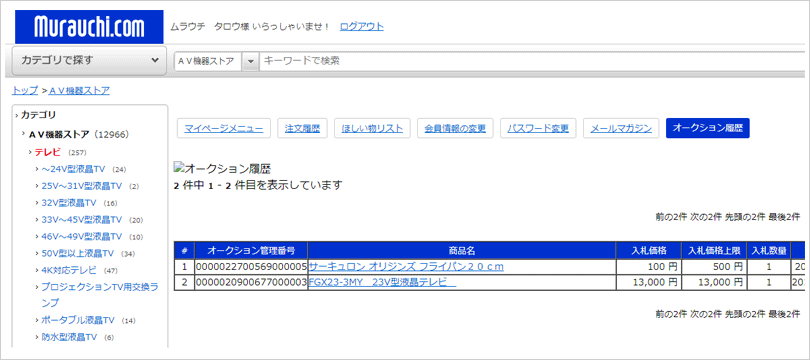Select the オークション履歴 button
Screen dimensions: 810x360
(708, 129)
